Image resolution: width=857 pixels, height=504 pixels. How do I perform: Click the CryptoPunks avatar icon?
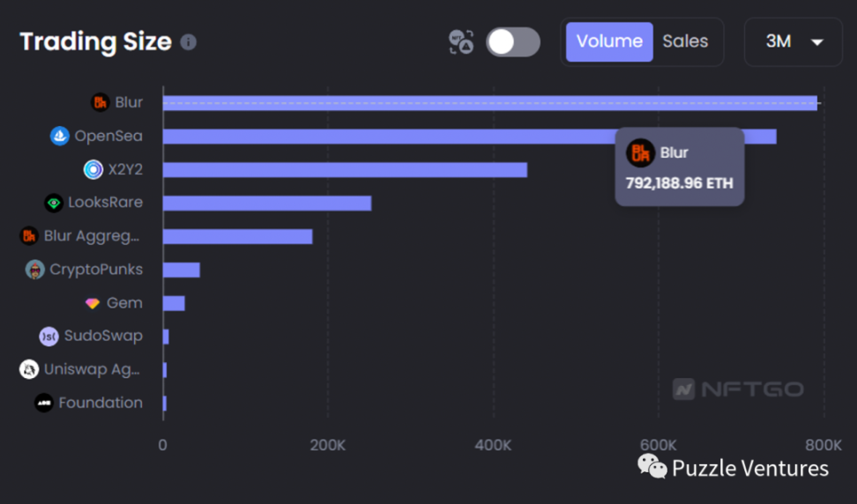click(35, 270)
